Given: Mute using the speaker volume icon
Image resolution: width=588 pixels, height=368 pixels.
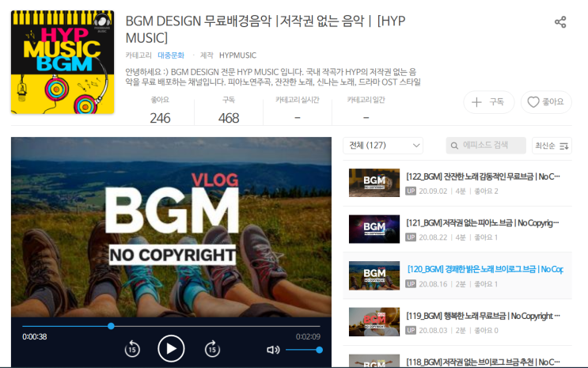Looking at the screenshot, I should (x=273, y=350).
